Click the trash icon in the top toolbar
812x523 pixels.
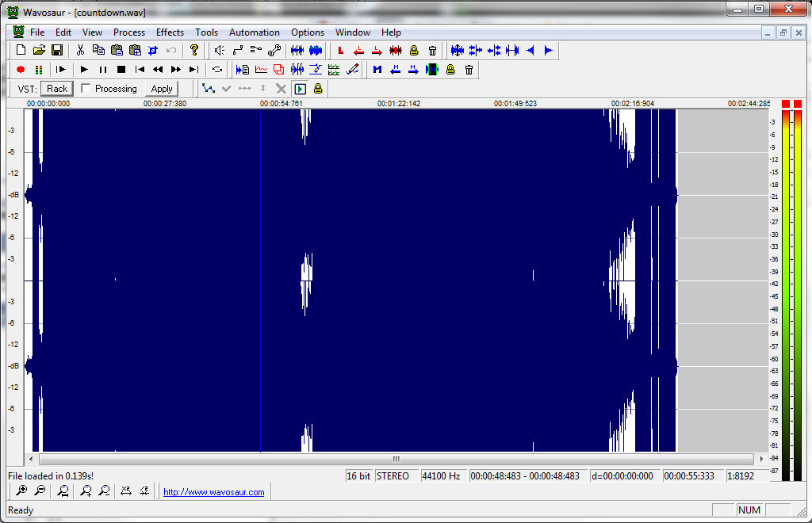pos(432,50)
